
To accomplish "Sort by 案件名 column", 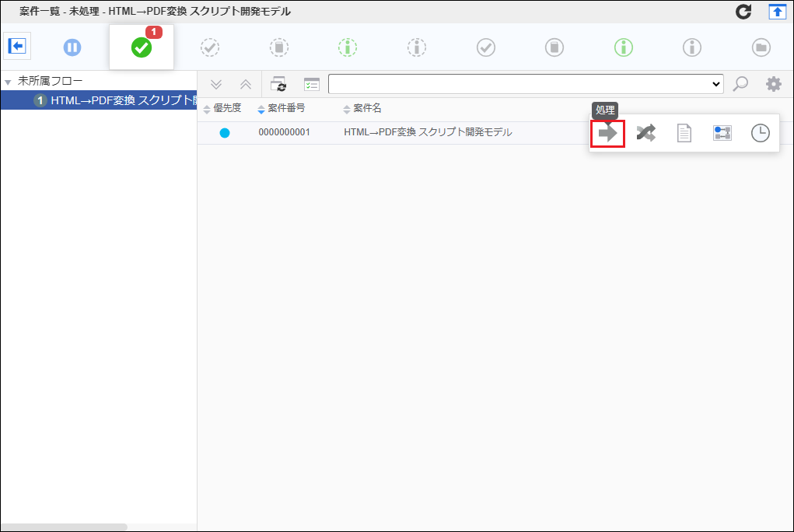I will tap(362, 108).
